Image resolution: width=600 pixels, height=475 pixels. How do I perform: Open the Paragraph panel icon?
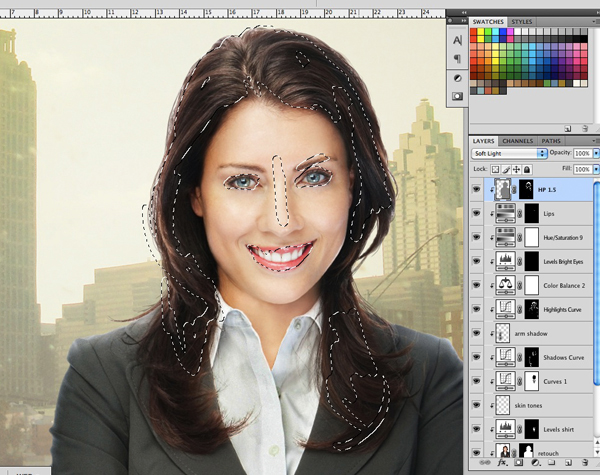click(457, 58)
